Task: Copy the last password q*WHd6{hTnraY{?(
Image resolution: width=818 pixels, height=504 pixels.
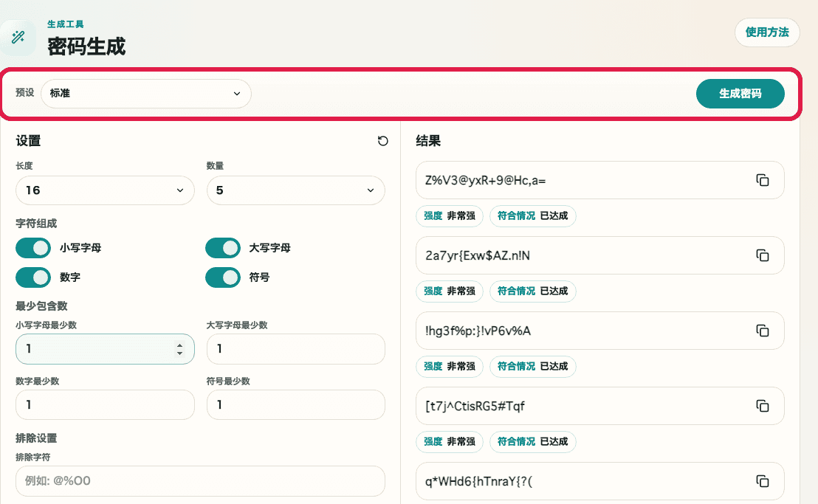Action: pos(763,480)
